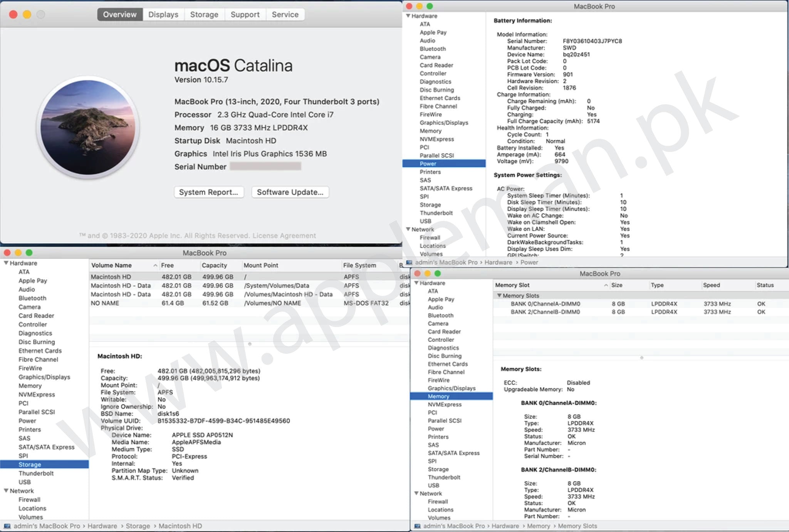Sort memory slots by Status column
The height and width of the screenshot is (532, 789).
(x=771, y=285)
